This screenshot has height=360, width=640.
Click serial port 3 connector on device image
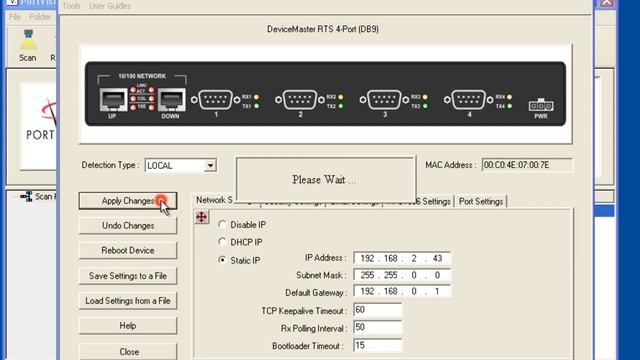tap(384, 100)
